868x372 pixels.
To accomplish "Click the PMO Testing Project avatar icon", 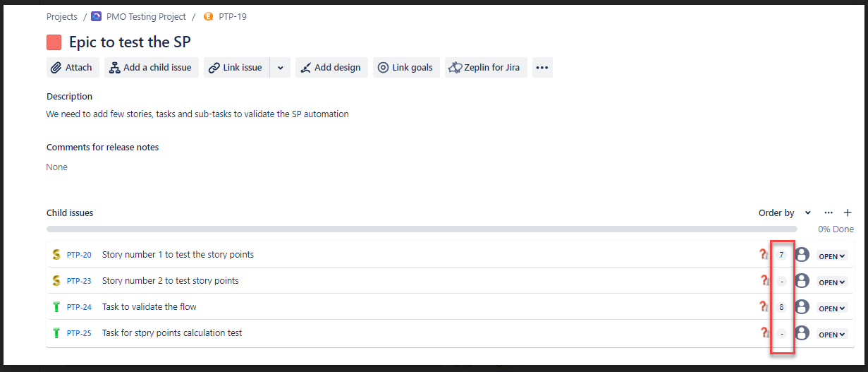I will pyautogui.click(x=96, y=16).
